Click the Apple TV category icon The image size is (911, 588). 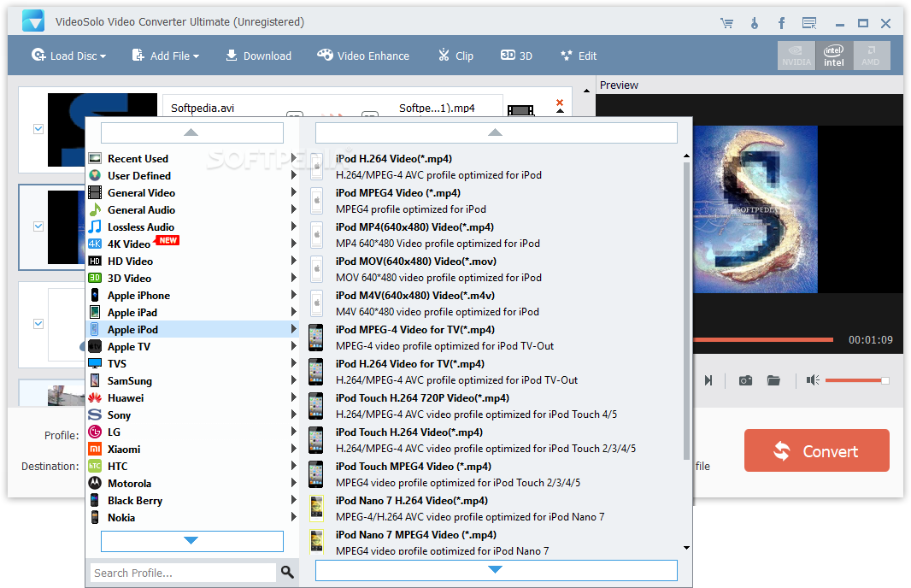[x=95, y=347]
